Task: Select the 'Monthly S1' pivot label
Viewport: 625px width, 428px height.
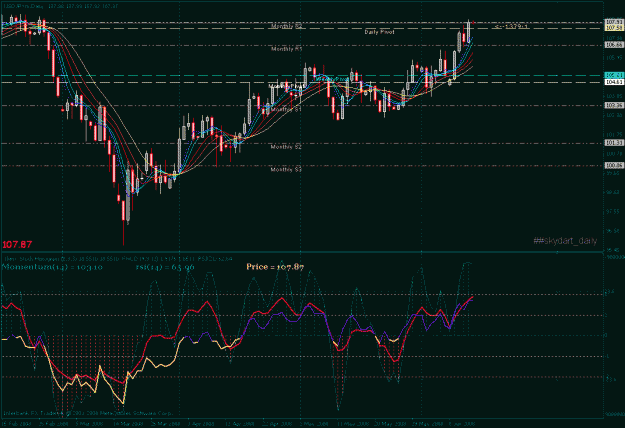Action: tap(286, 109)
